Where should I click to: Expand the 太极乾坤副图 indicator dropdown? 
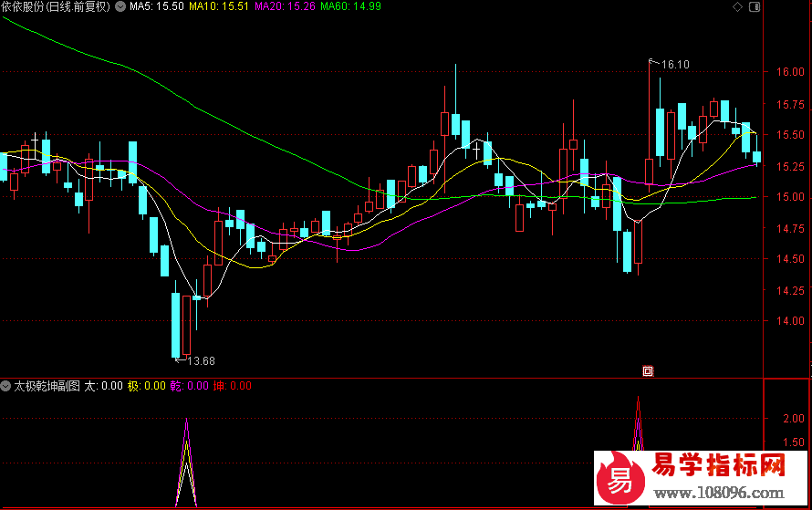point(5,386)
